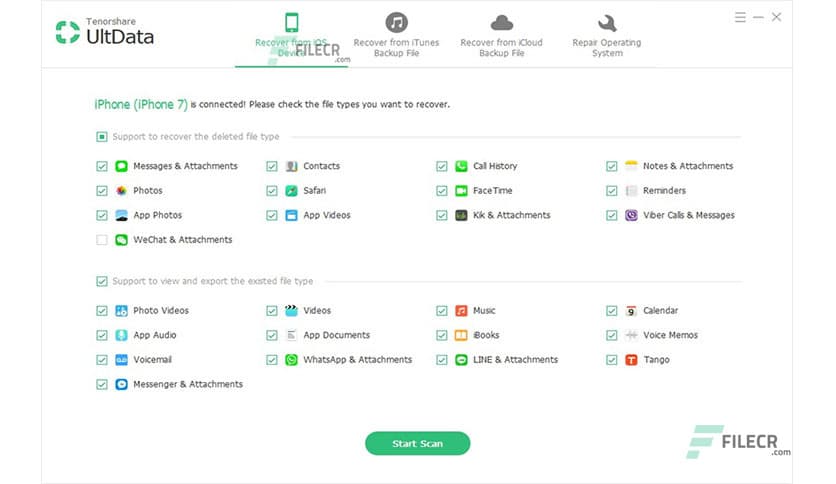Uncheck the Safari checkbox
This screenshot has width=836, height=484.
272,191
